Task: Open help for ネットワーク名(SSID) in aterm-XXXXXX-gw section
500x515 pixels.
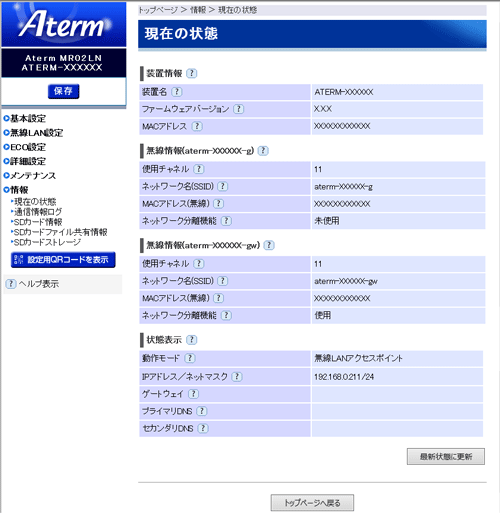Action: 223,281
